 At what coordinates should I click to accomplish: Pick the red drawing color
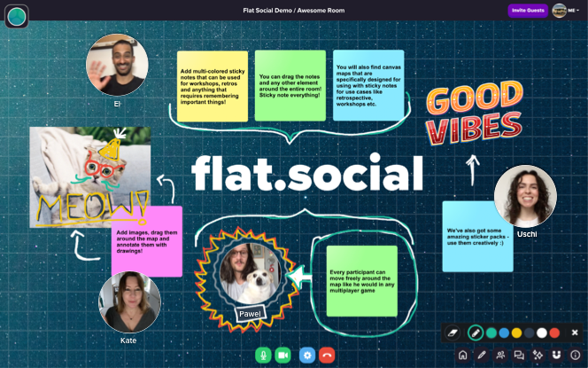(554, 333)
